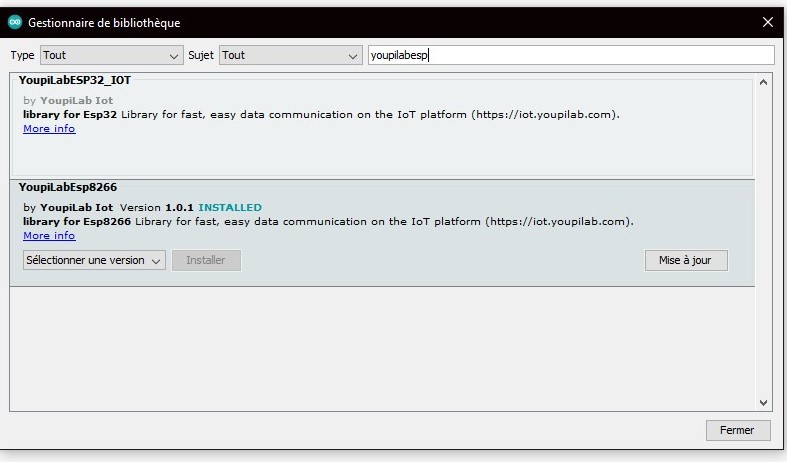Open the Type dropdown set to Tout
The width and height of the screenshot is (787, 462).
111,55
